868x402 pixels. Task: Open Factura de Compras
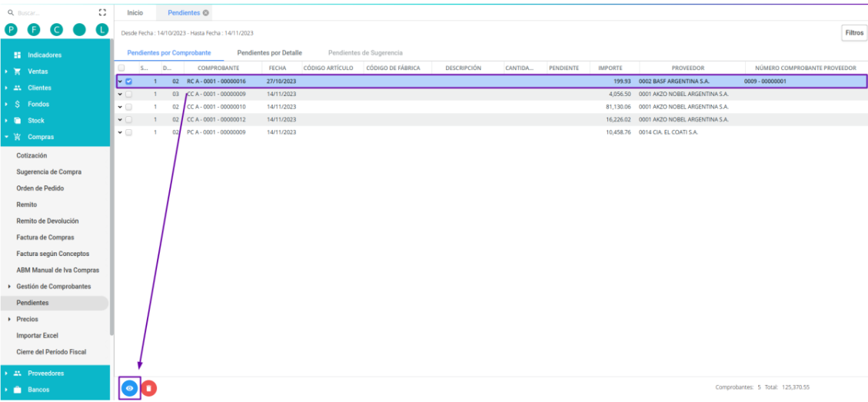45,238
